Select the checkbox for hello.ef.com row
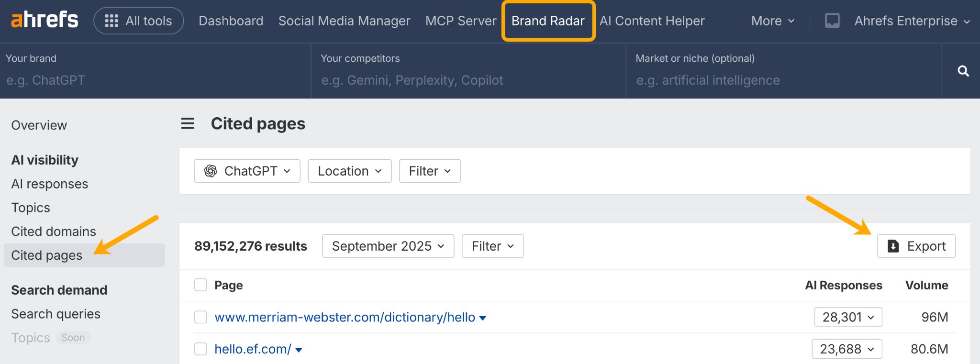The image size is (980, 364). click(200, 349)
